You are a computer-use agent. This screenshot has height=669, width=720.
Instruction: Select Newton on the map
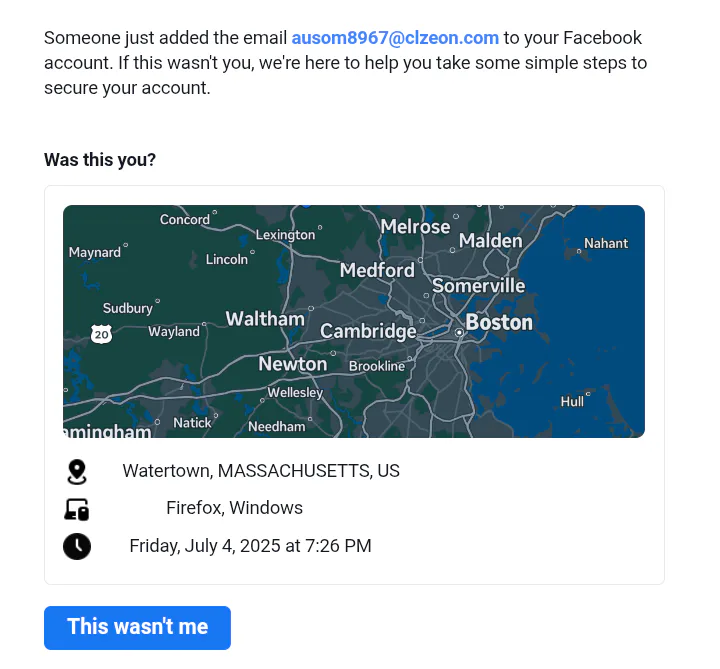point(292,364)
